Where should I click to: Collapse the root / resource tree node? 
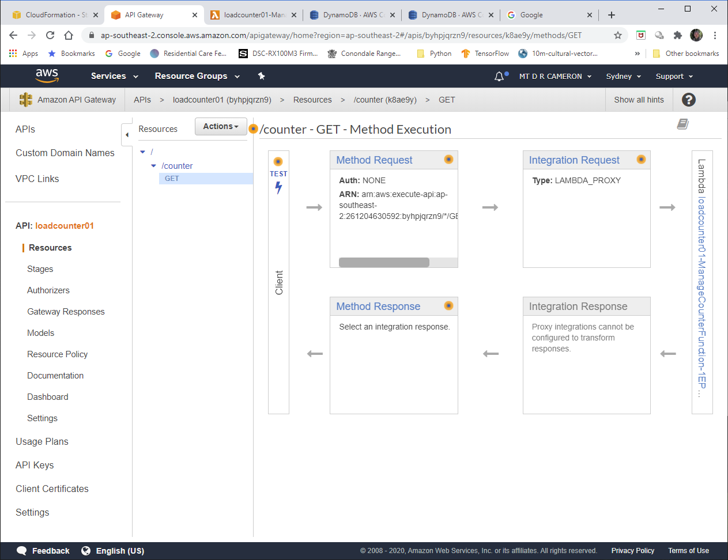coord(143,152)
